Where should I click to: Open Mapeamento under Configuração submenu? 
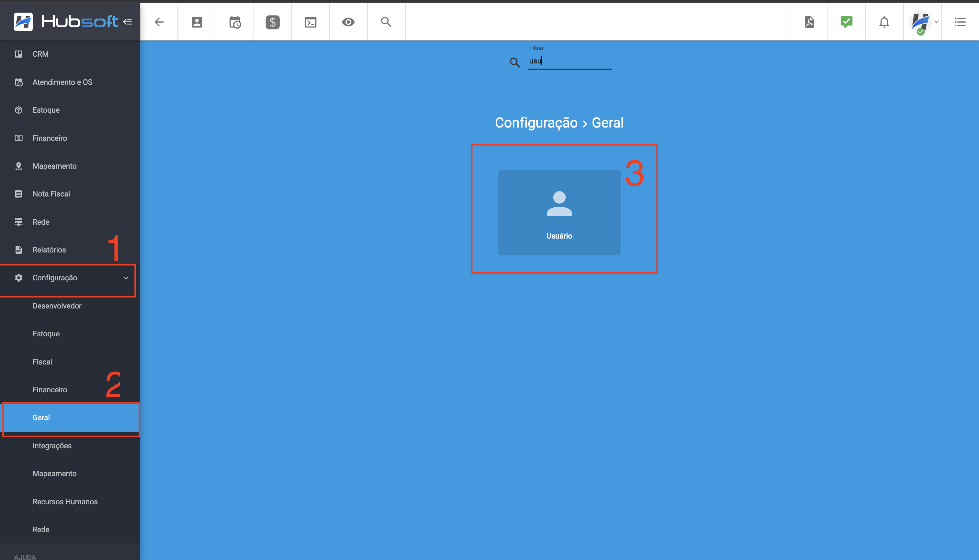[x=70, y=474]
